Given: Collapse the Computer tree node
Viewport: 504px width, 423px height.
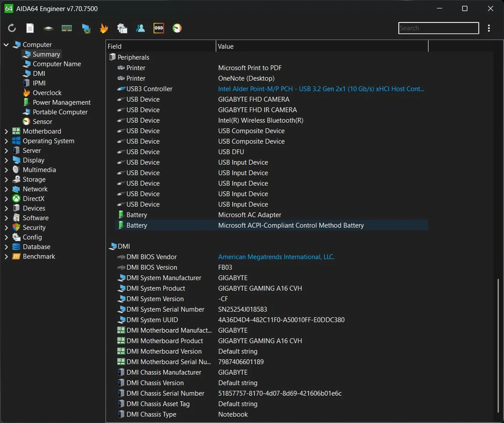Looking at the screenshot, I should (6, 45).
